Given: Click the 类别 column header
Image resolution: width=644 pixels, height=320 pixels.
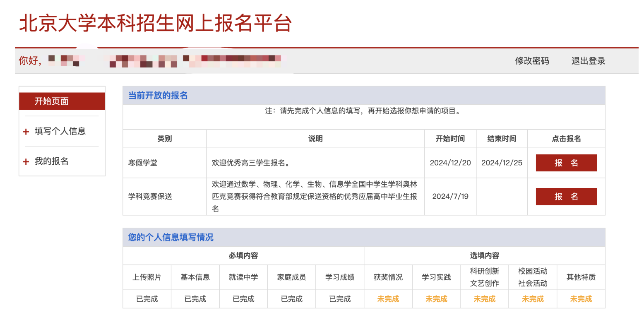Looking at the screenshot, I should (164, 139).
